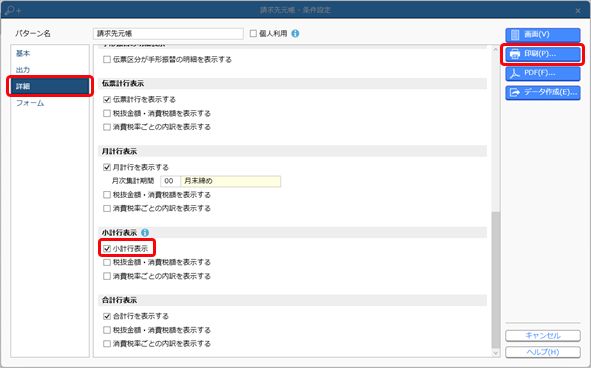Toggle the 個人利用 checkbox
The height and width of the screenshot is (368, 591).
tap(253, 34)
